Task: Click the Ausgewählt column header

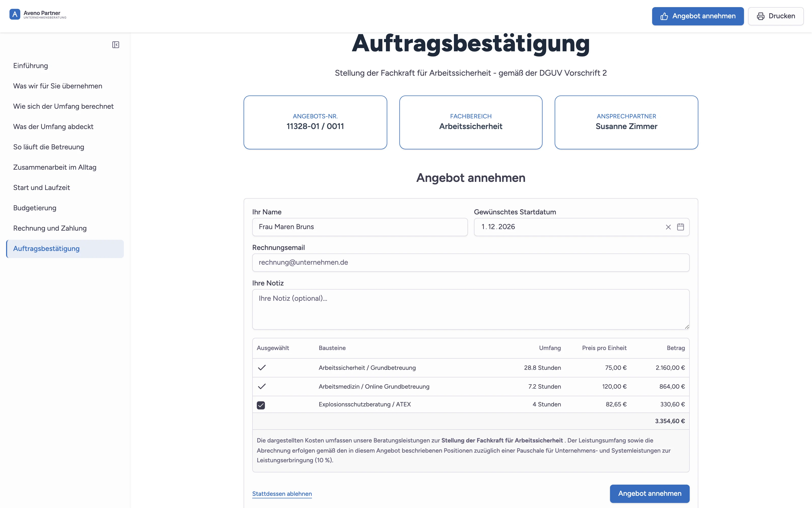Action: tap(273, 348)
